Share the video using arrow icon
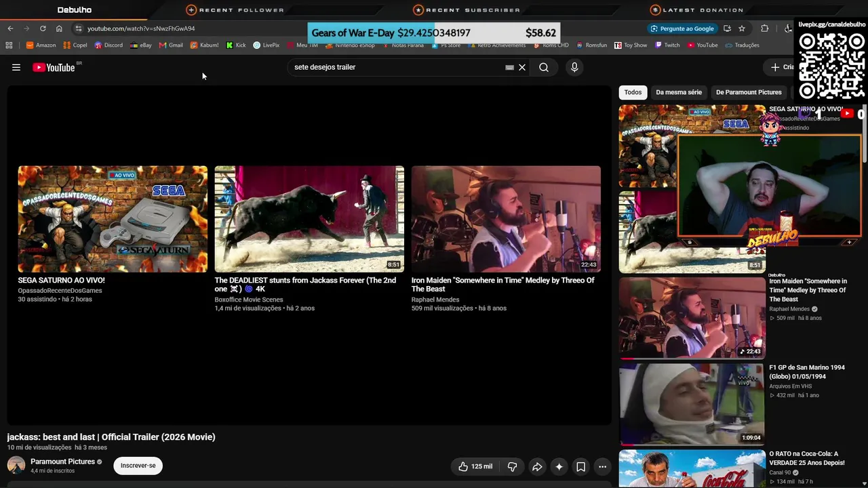The height and width of the screenshot is (488, 868). 537,466
